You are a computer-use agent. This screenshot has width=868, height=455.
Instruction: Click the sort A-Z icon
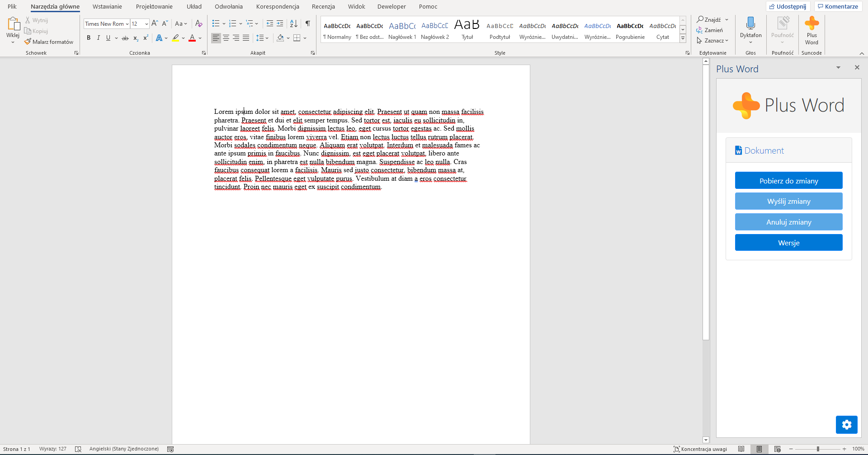pos(293,23)
